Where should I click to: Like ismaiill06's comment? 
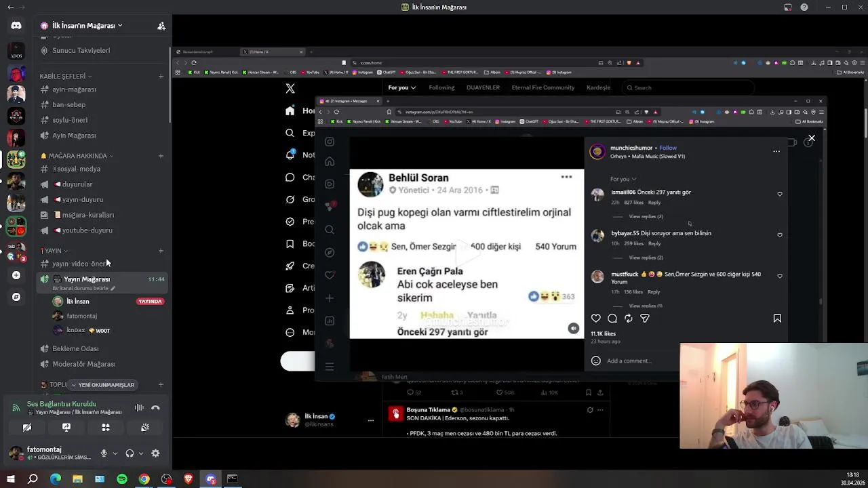(779, 194)
